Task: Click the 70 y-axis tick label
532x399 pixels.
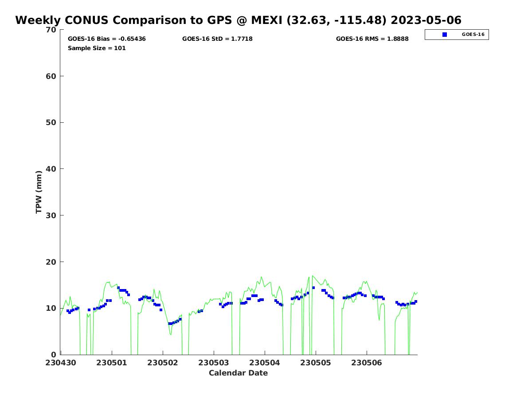Action: tap(51, 30)
